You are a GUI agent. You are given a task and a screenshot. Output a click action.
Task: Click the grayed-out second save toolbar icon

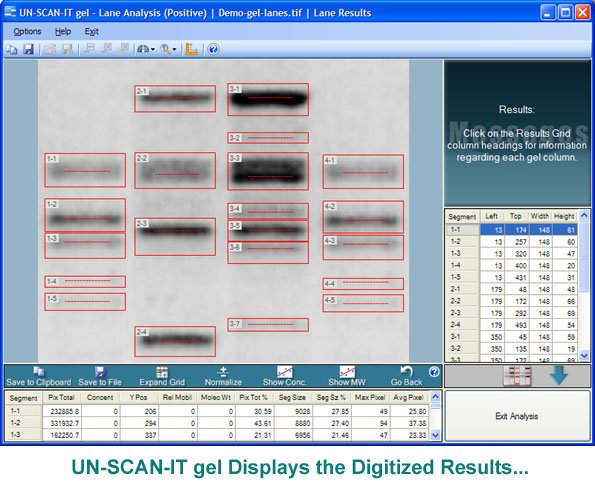click(x=67, y=49)
